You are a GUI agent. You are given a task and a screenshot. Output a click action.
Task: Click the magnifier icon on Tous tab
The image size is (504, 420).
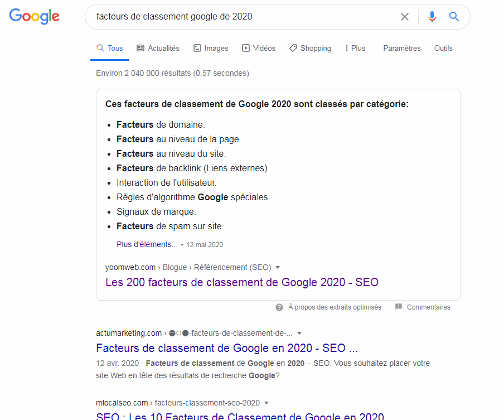click(100, 48)
